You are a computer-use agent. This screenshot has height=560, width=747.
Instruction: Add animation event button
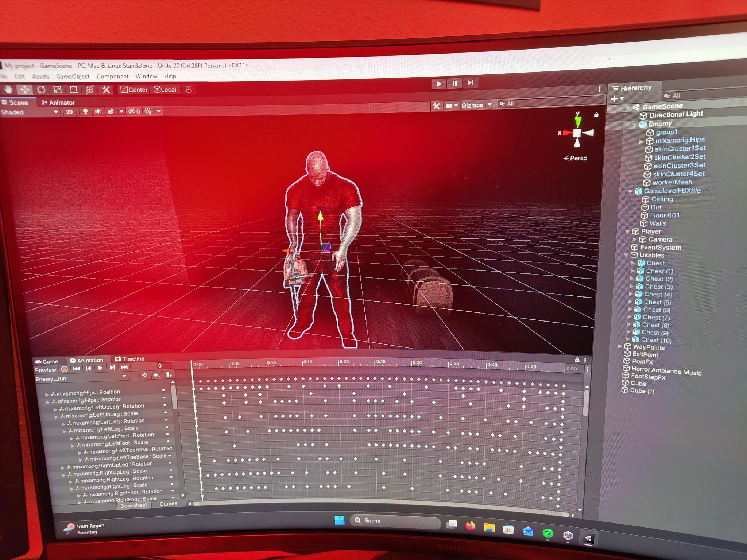tap(169, 374)
